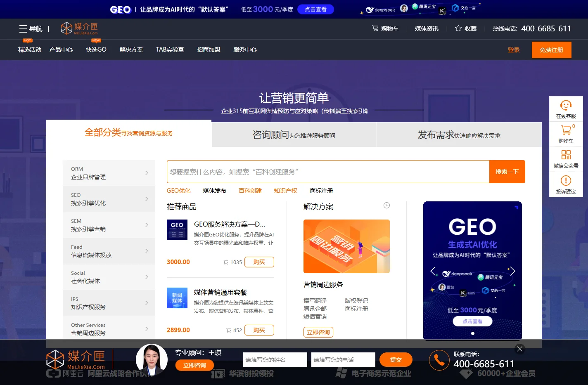Viewport: 588px width, 385px height.
Task: Expand ORM 企业品牌管理 category
Action: (x=109, y=173)
